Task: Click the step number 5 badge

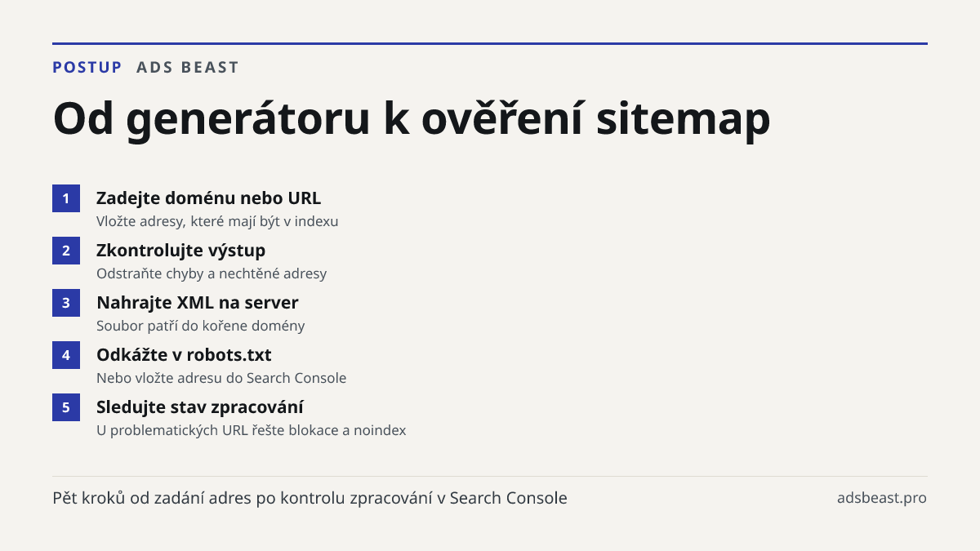Action: 66,407
